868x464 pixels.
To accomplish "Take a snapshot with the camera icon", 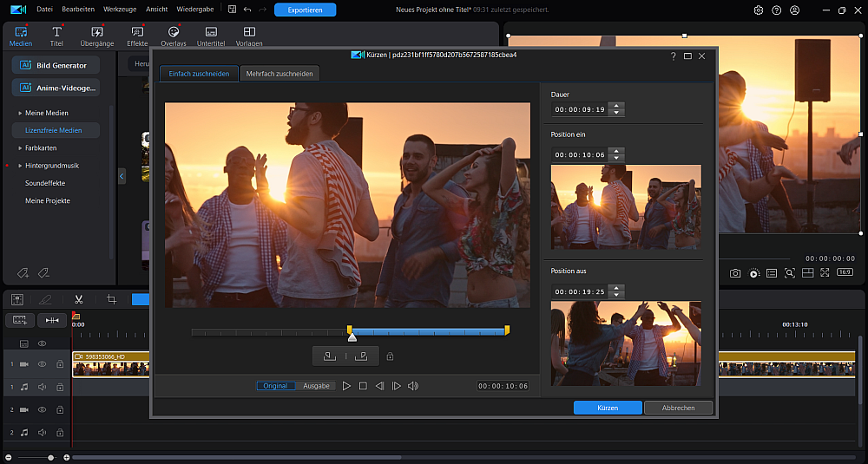I will (735, 273).
